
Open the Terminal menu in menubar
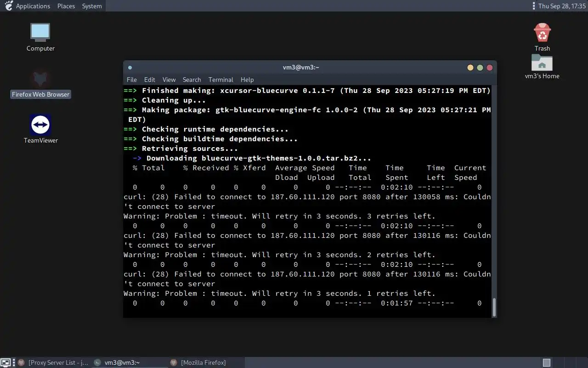pos(221,80)
